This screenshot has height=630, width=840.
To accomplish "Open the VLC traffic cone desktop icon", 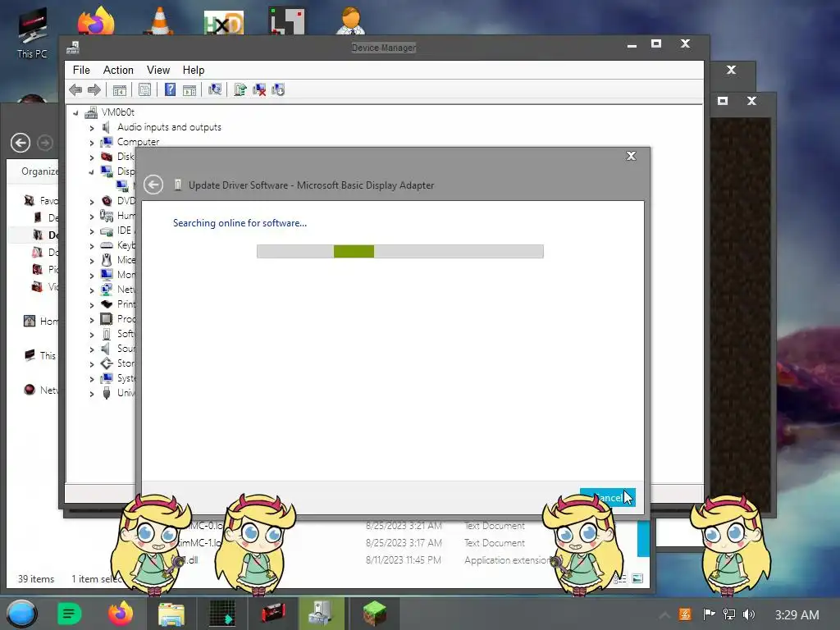I will coord(159,21).
